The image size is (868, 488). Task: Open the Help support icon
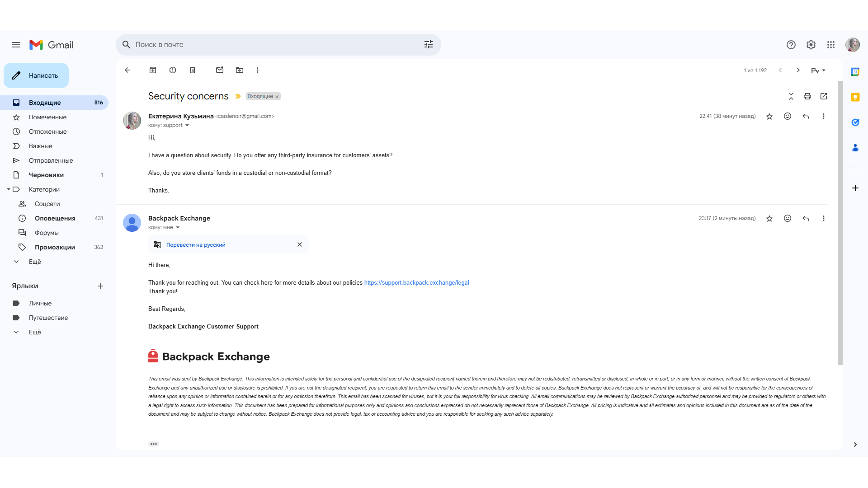pyautogui.click(x=791, y=45)
